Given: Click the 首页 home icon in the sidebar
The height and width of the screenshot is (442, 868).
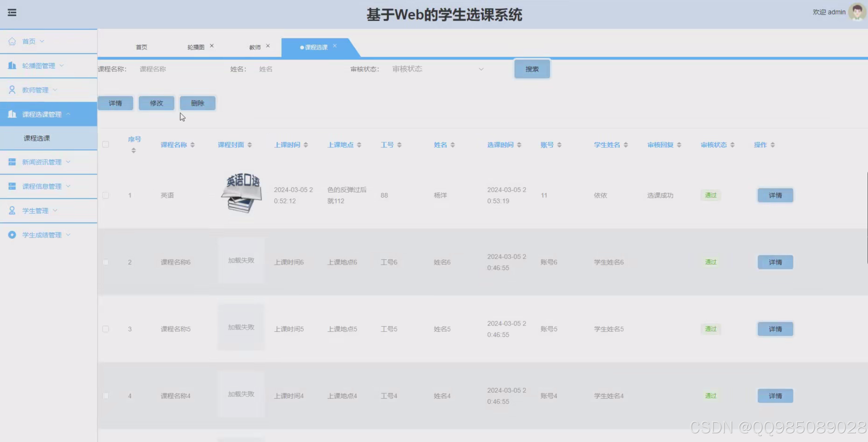Looking at the screenshot, I should coord(12,41).
